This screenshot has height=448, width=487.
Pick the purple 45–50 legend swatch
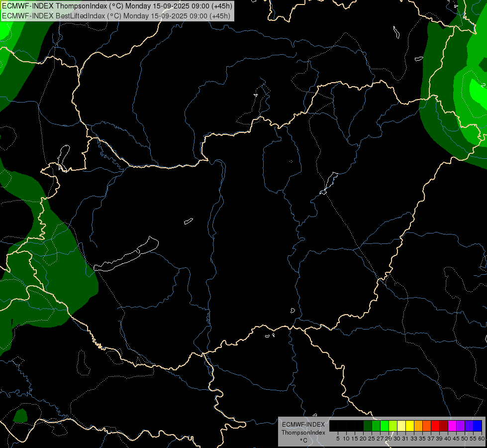(461, 426)
